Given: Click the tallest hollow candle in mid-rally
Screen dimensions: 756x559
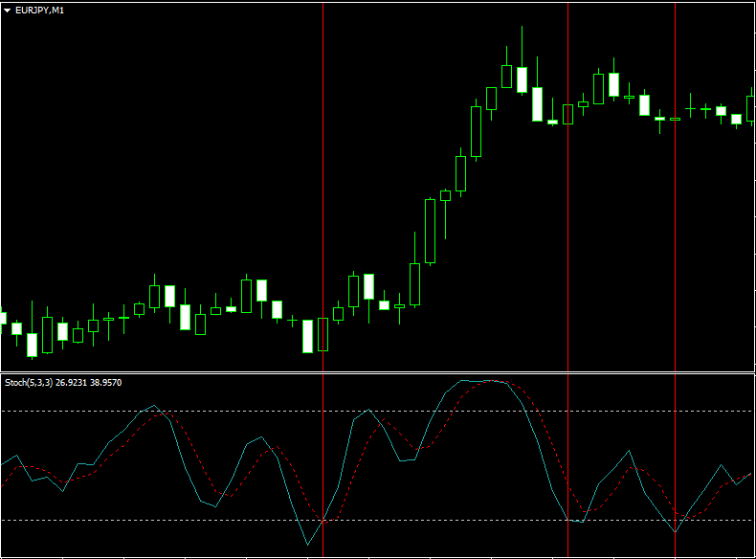Looking at the screenshot, I should point(430,231).
